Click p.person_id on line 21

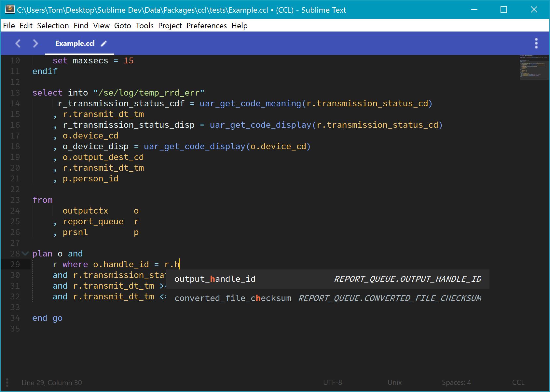click(x=90, y=179)
